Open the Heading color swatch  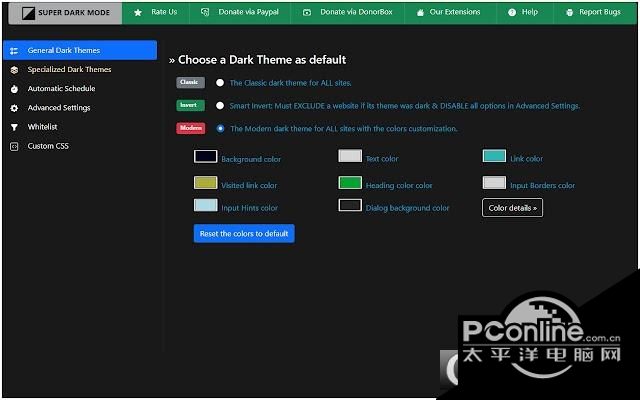350,182
